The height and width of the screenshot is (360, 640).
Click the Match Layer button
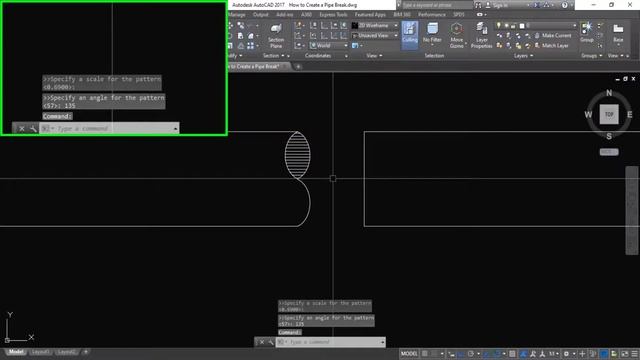pos(551,45)
